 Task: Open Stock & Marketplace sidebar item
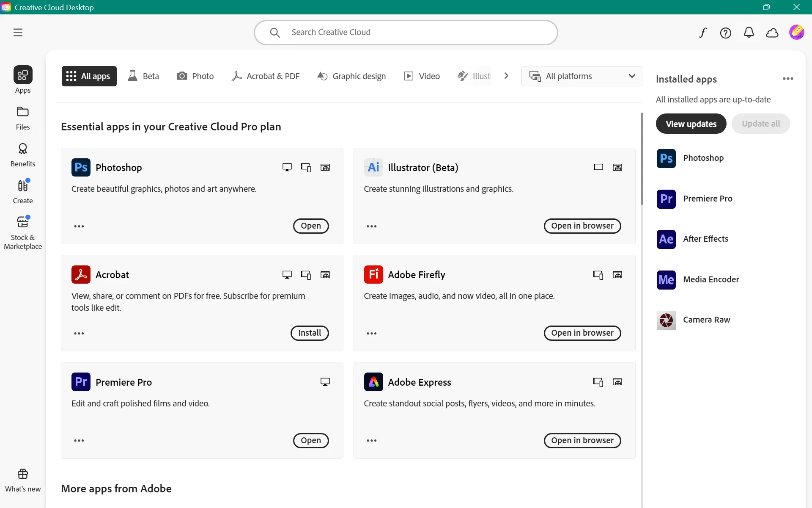pyautogui.click(x=23, y=232)
